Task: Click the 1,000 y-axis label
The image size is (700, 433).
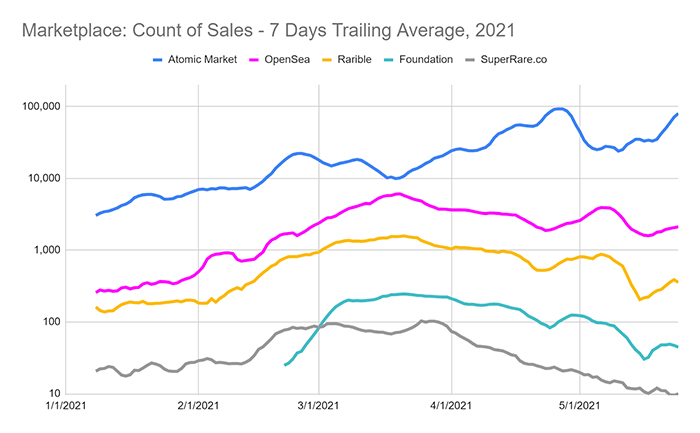Action: click(x=47, y=250)
